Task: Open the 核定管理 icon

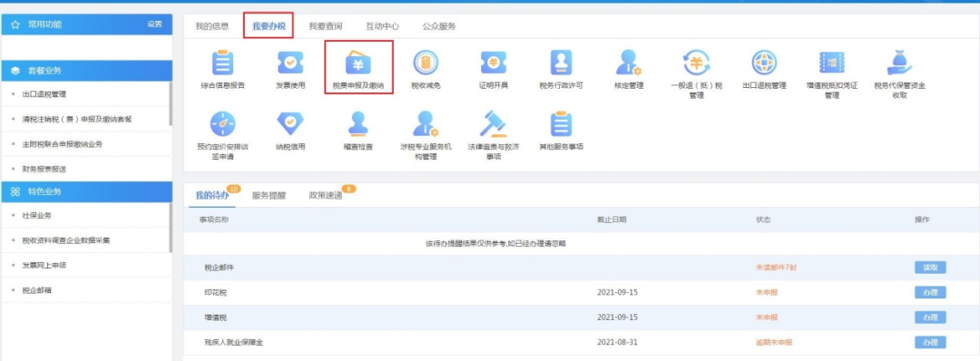Action: [628, 63]
